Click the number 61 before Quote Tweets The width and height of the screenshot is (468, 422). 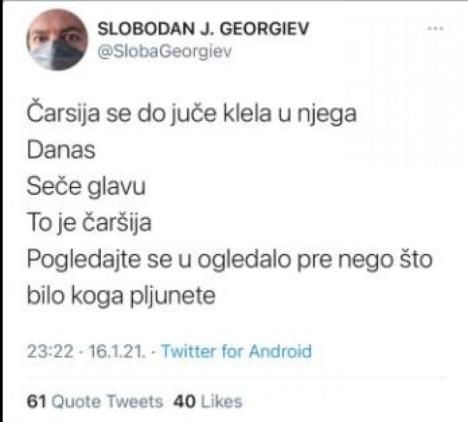[x=36, y=401]
